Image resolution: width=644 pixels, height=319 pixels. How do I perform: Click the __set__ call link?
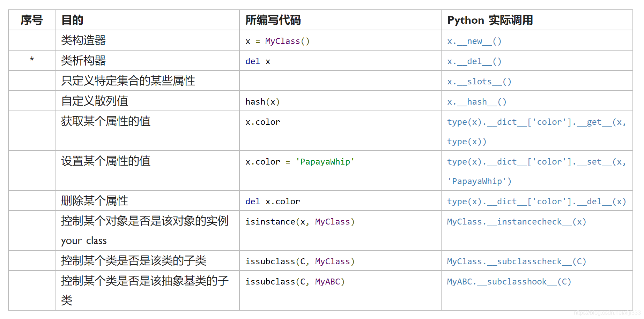pos(536,172)
